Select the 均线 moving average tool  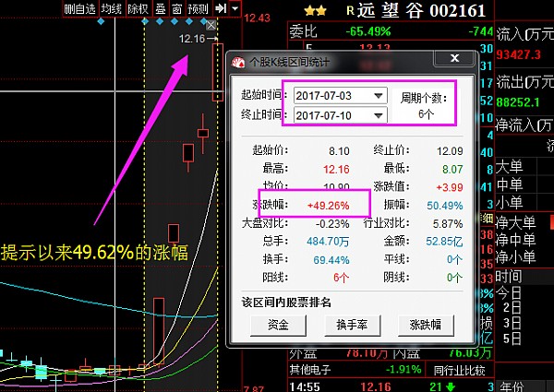pyautogui.click(x=111, y=8)
